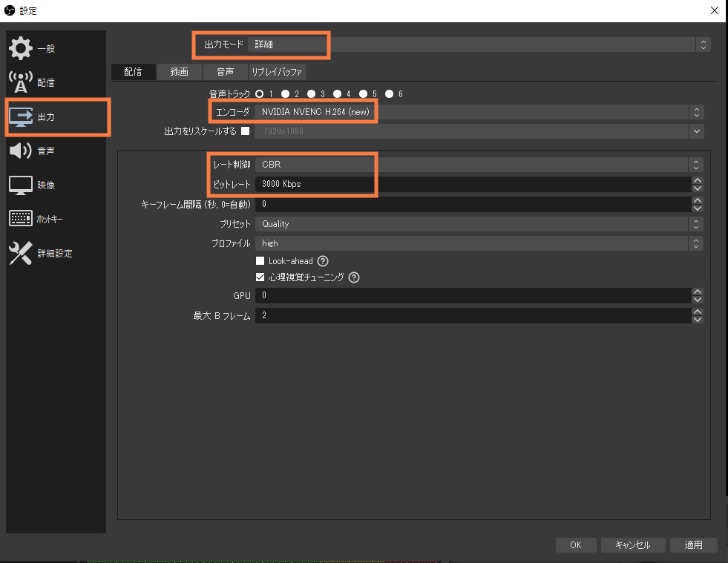Viewport: 728px width, 563px height.
Task: Select the 出力 (Output) monitor icon
Action: click(x=21, y=116)
